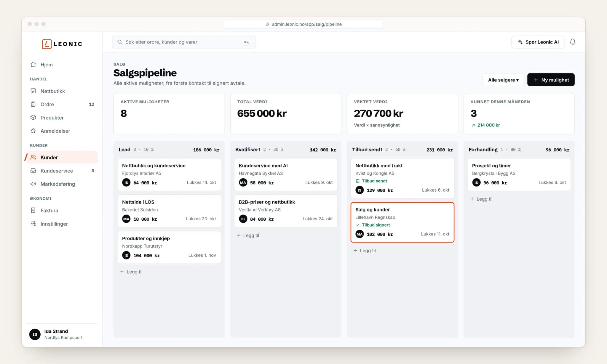Create a new opportunity with Ny mulighet
Viewport: 607px width, 364px height.
click(x=551, y=80)
